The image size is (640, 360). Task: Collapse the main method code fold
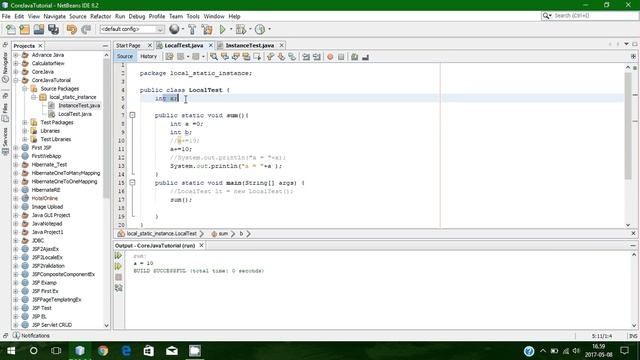[132, 183]
